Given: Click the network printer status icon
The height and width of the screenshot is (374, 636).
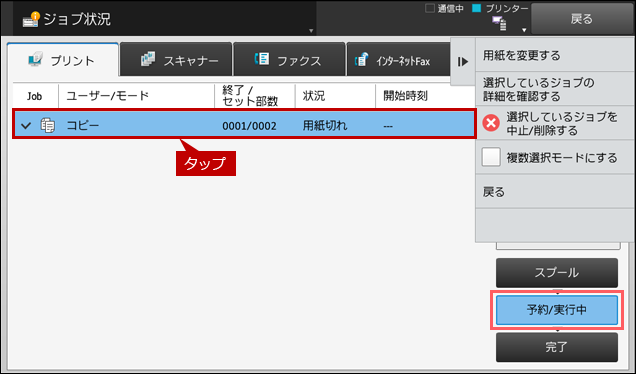Looking at the screenshot, I should (x=499, y=24).
